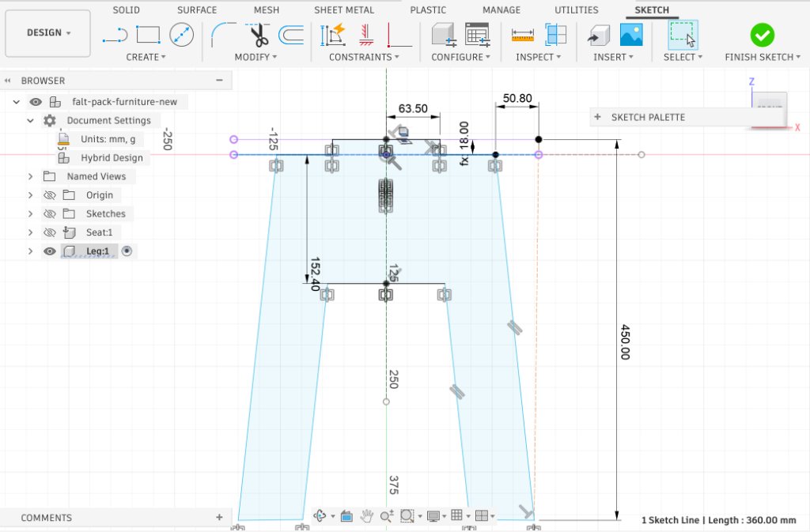Switch to the MESH tab
810x532 pixels.
click(x=266, y=9)
